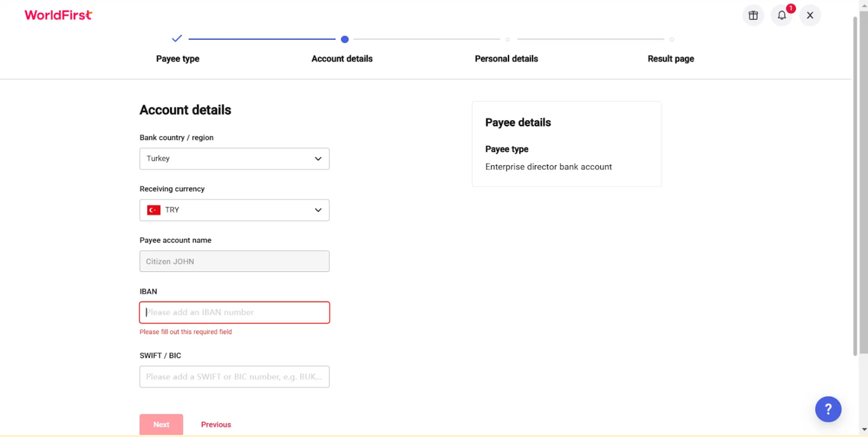Image resolution: width=868 pixels, height=437 pixels.
Task: Focus the SWIFT / BIC input field
Action: [x=235, y=377]
